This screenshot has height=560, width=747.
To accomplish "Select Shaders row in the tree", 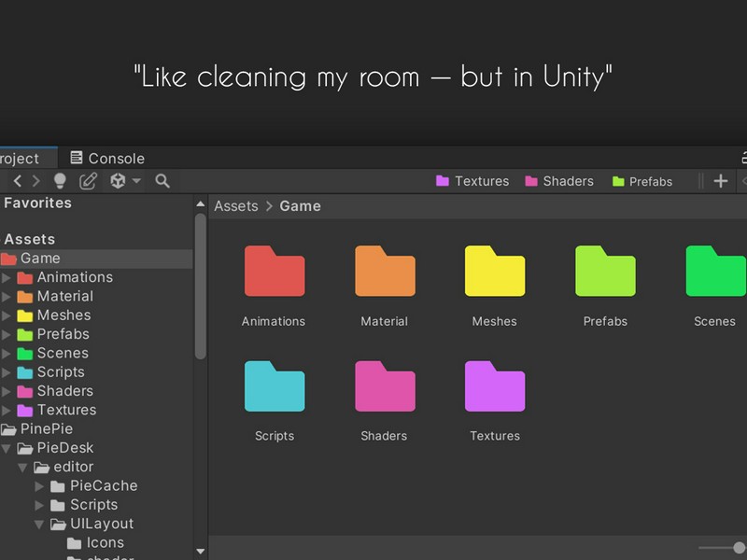I will pyautogui.click(x=96, y=391).
